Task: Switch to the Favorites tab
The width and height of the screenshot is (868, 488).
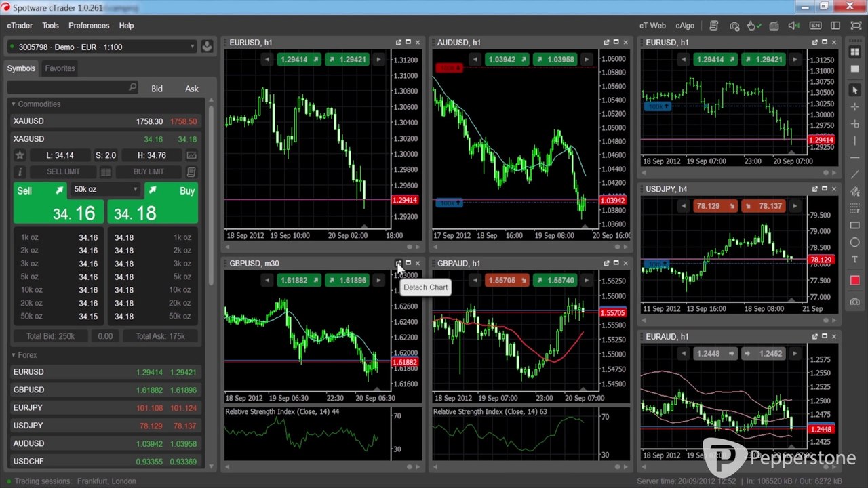Action: pyautogui.click(x=60, y=68)
